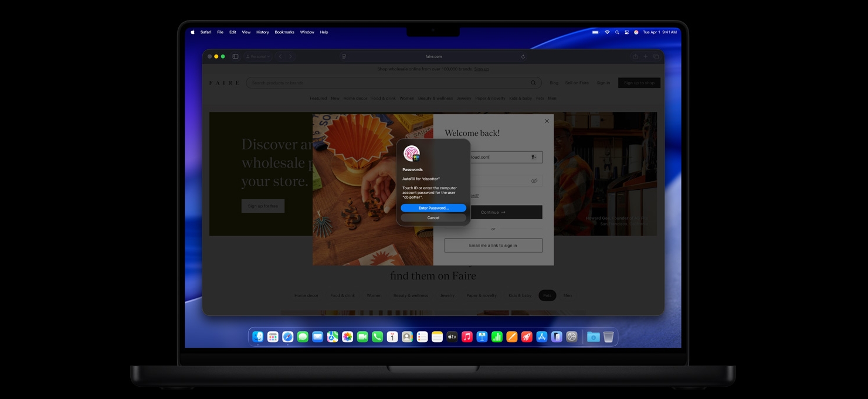Click Safari's Share toolbar icon

pyautogui.click(x=635, y=56)
